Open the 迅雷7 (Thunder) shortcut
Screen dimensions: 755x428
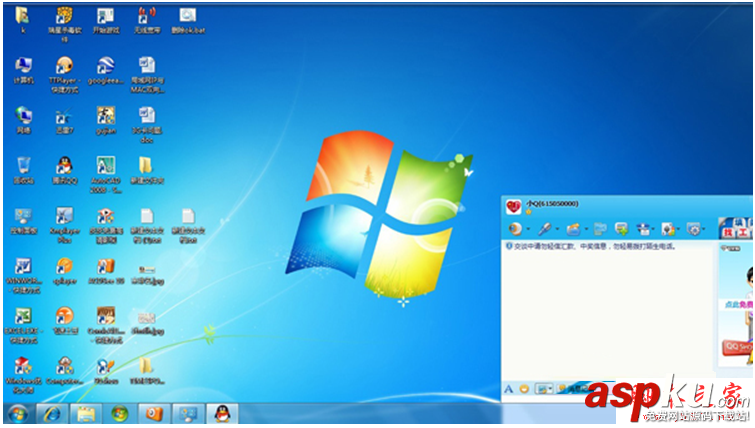coord(64,115)
